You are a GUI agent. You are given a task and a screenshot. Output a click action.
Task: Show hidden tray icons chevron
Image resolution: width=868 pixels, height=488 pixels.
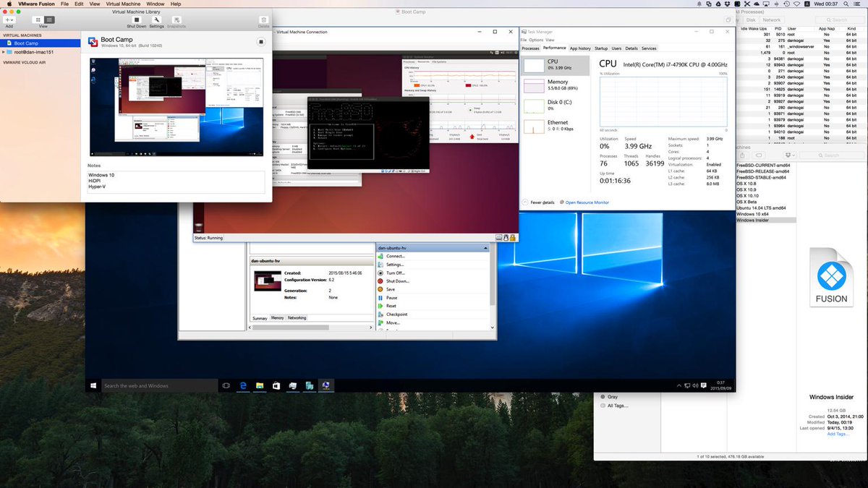[x=679, y=386]
